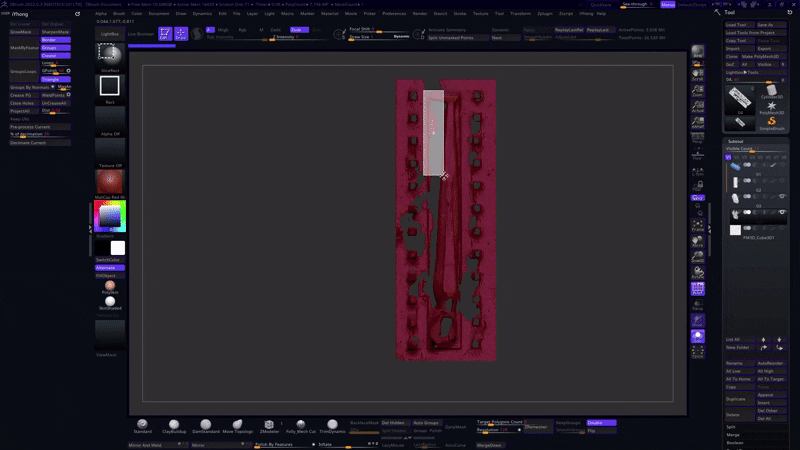Click the Duplicate subtool button

coord(739,399)
